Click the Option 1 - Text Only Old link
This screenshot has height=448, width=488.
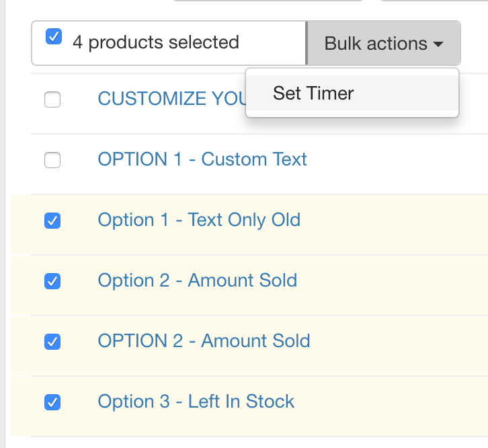click(x=199, y=220)
